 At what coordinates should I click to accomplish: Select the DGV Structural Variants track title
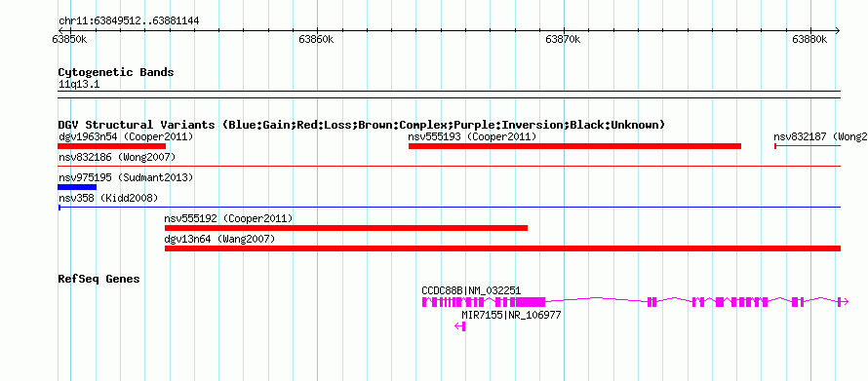(362, 125)
